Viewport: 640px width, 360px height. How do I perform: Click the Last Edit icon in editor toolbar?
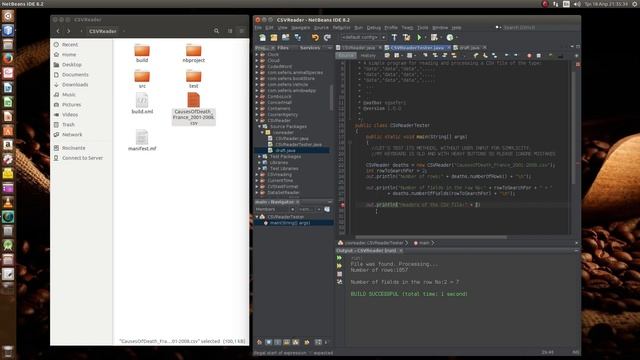[387, 55]
